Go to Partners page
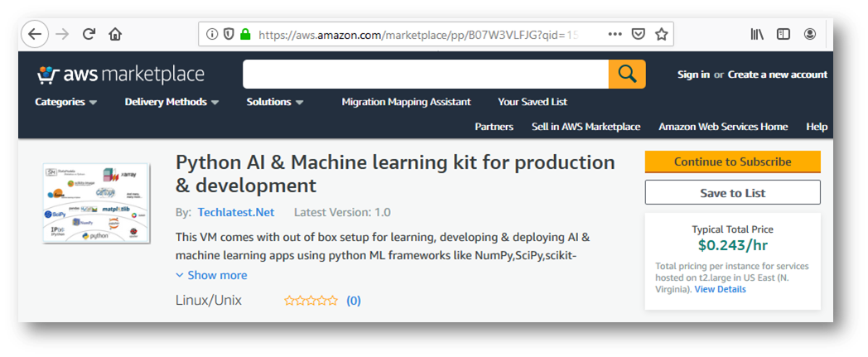The image size is (868, 357). pyautogui.click(x=494, y=127)
